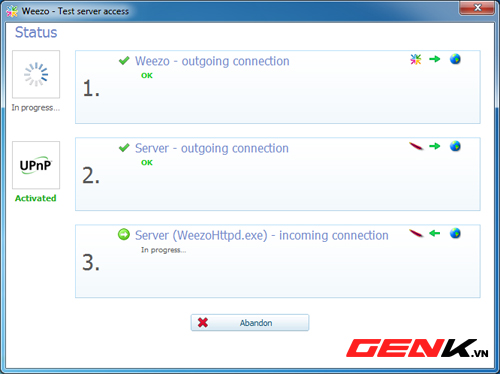
Task: Click the green 'Activated' label under UPnP
Action: [36, 198]
